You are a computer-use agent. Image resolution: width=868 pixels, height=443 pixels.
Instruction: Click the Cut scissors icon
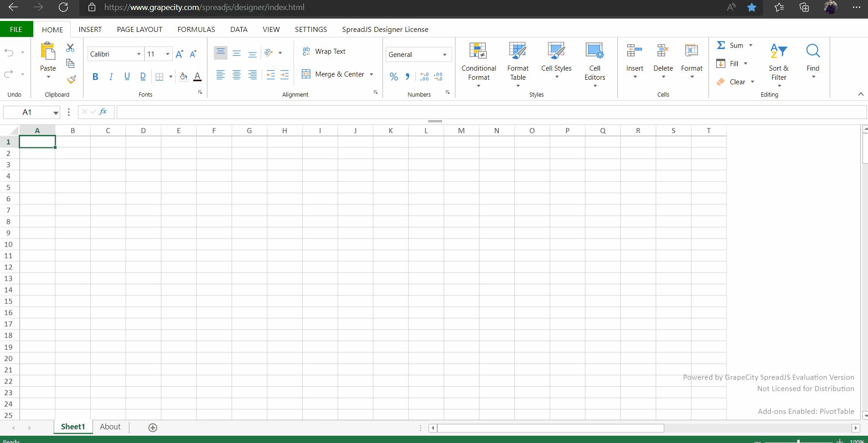(x=70, y=48)
